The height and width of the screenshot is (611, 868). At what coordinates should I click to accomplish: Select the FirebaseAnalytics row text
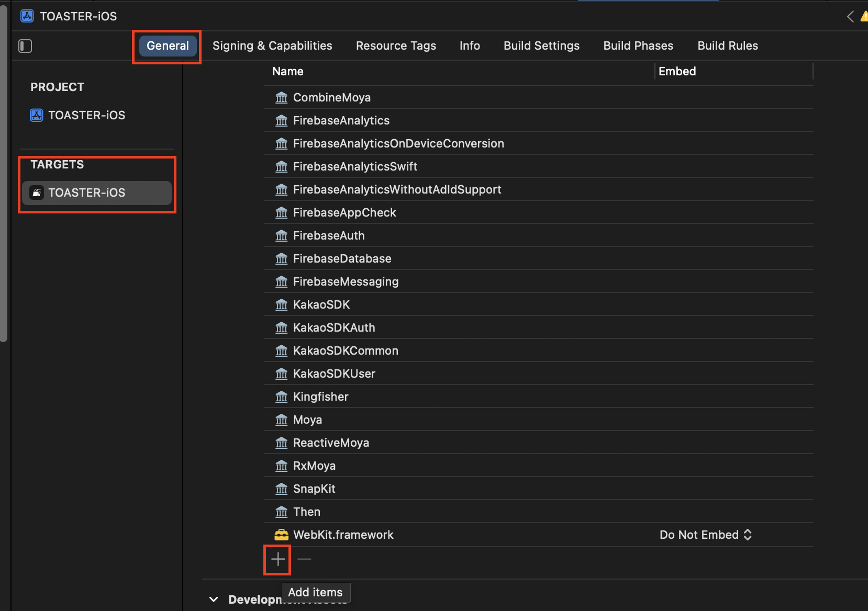[341, 120]
